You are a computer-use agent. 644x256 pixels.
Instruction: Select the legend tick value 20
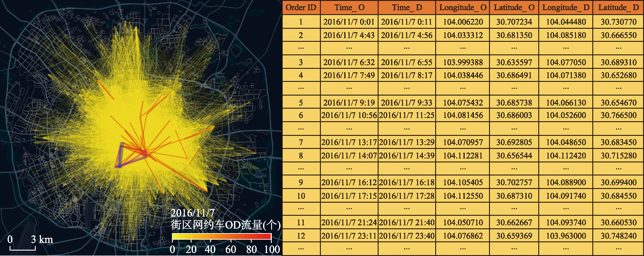[x=191, y=249]
